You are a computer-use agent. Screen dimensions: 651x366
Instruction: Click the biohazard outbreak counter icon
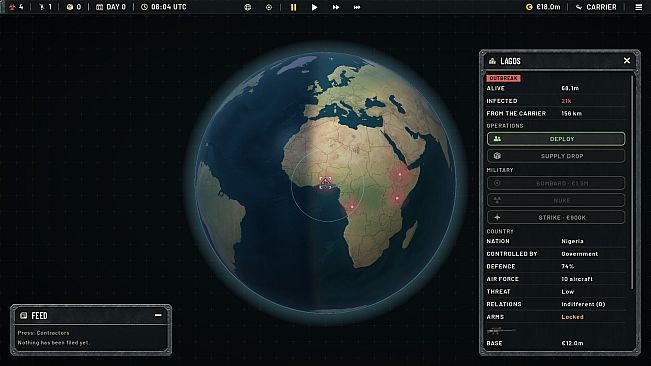click(x=12, y=7)
